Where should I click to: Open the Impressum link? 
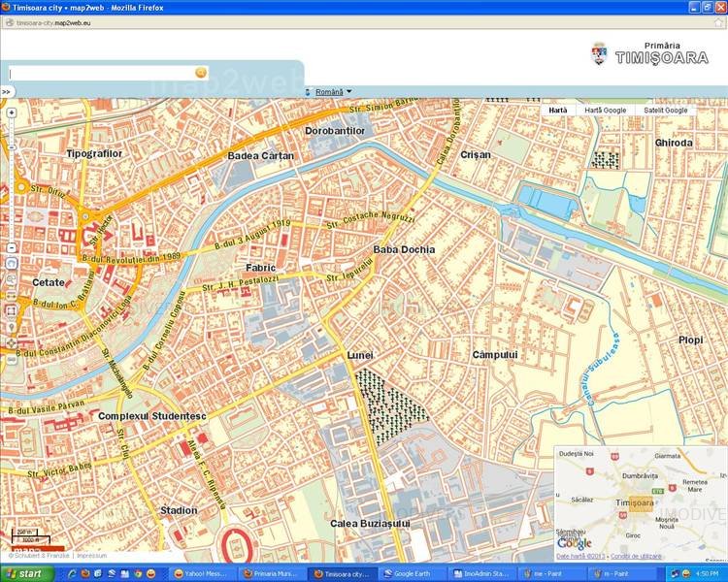click(x=91, y=556)
